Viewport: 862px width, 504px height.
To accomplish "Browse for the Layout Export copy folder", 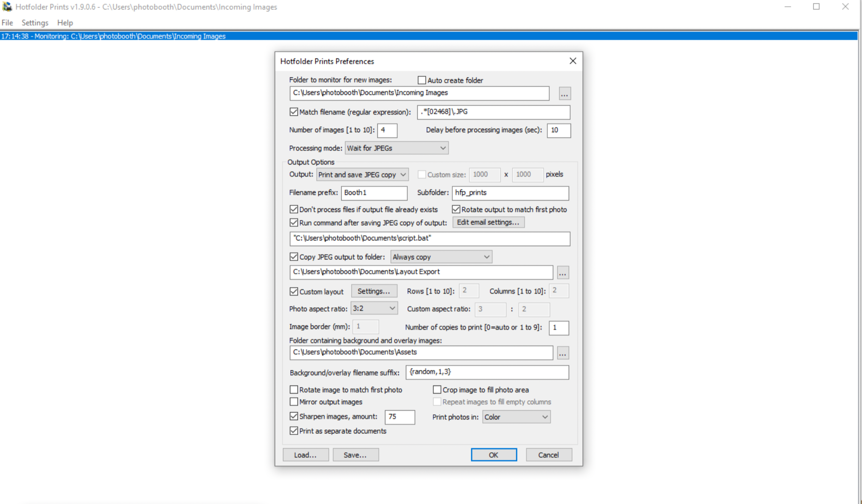I will coord(562,273).
